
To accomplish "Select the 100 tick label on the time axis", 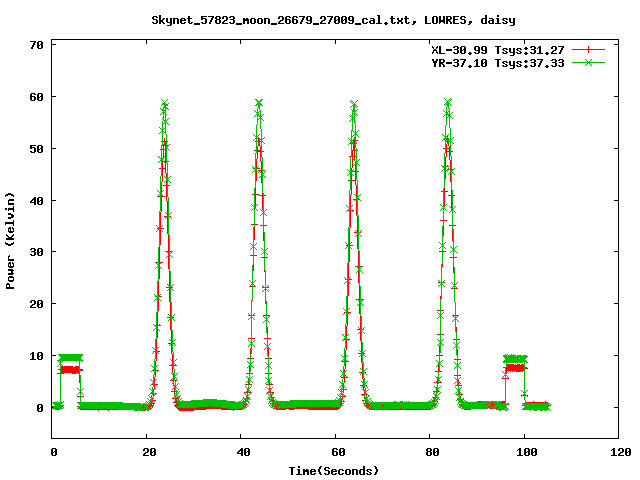I will coord(527,452).
